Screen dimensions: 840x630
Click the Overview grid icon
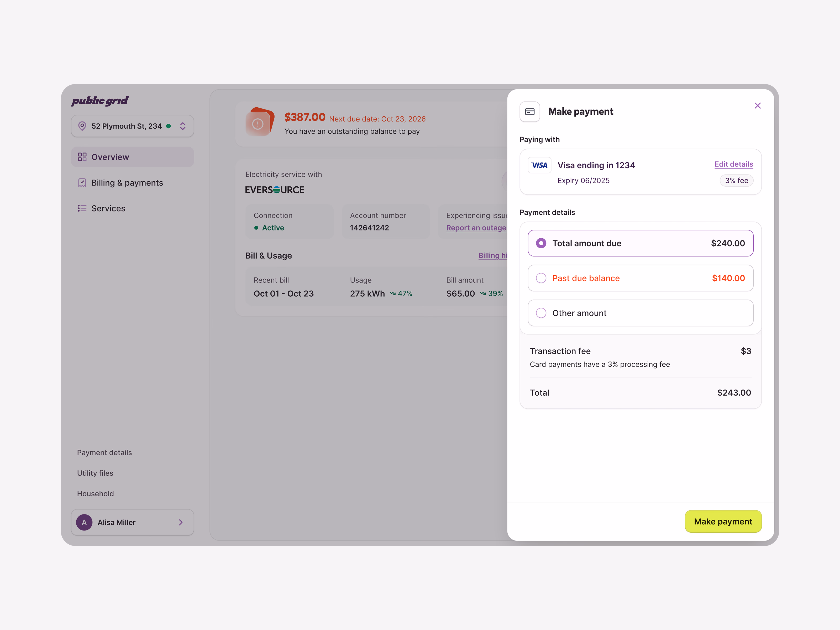pos(82,157)
